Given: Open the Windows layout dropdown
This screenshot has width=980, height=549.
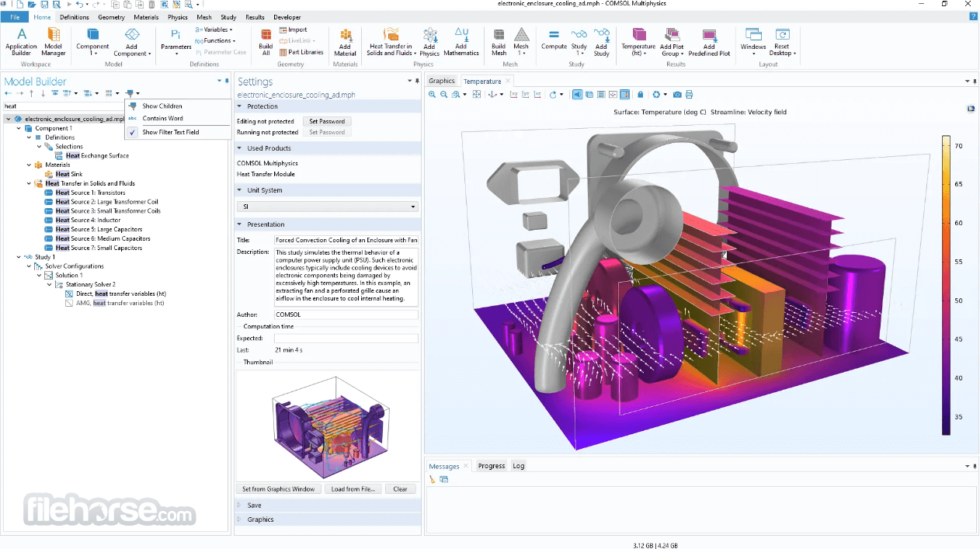Looking at the screenshot, I should (x=752, y=41).
